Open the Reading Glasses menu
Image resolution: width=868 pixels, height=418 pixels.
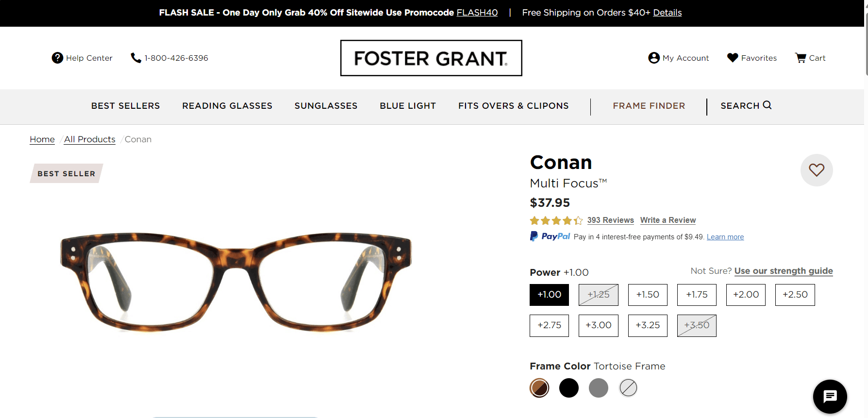[x=227, y=105]
